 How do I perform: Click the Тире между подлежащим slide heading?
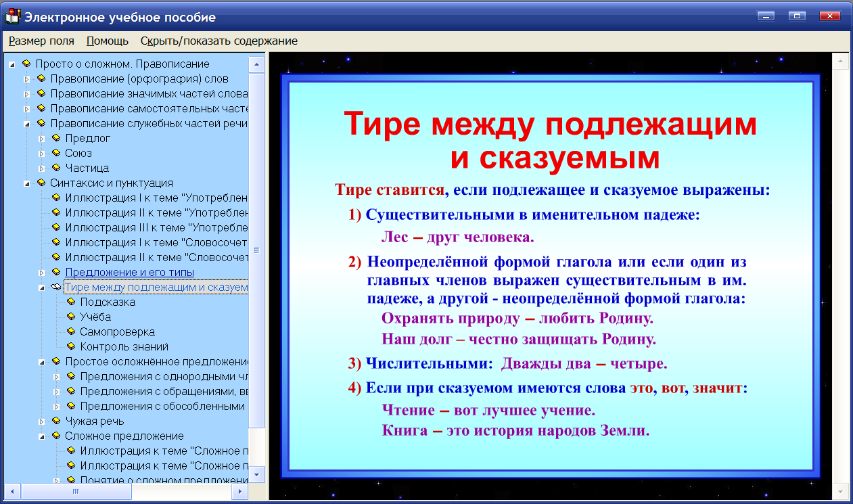pos(550,141)
